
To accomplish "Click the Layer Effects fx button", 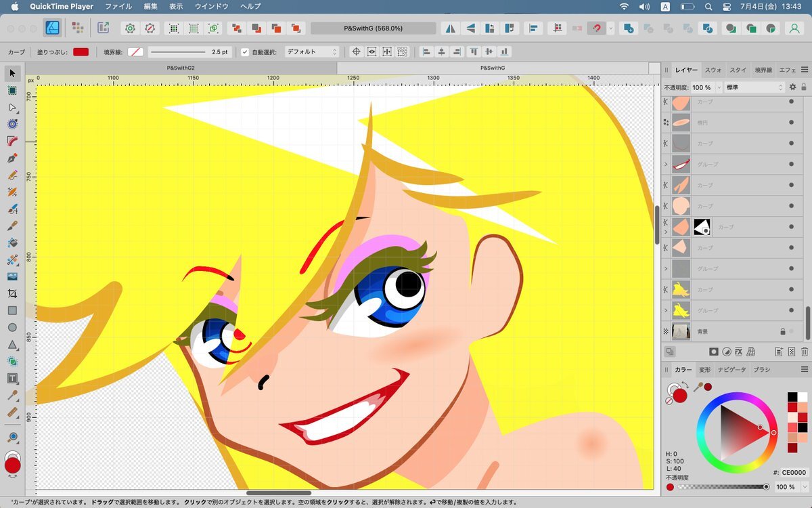I will click(x=739, y=352).
